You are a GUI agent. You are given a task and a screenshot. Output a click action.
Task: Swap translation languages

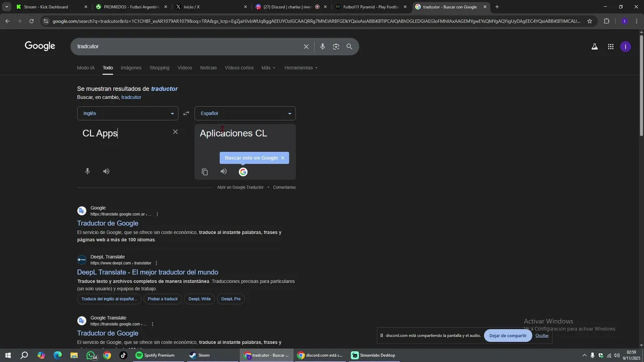[186, 114]
